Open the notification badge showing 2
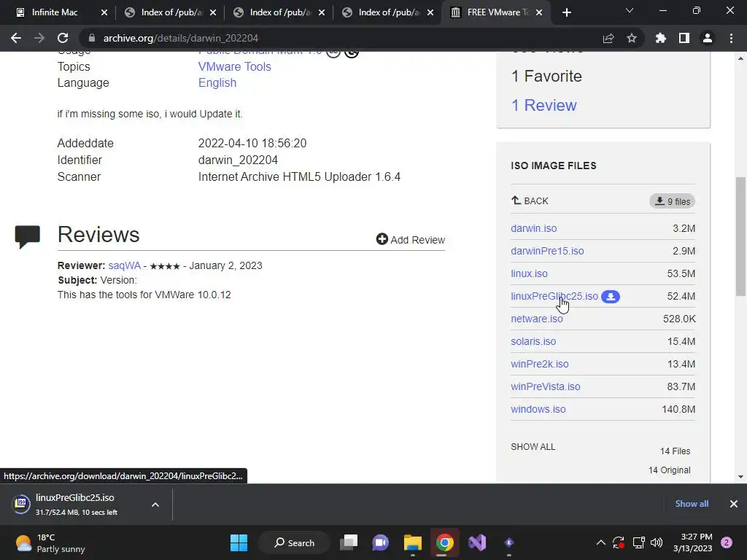Screen dimensions: 747x560 click(727, 542)
